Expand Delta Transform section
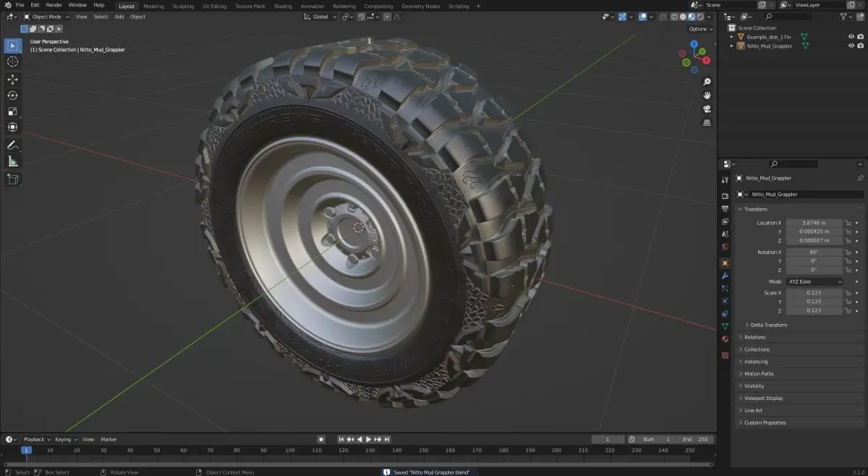The height and width of the screenshot is (476, 868). point(767,325)
